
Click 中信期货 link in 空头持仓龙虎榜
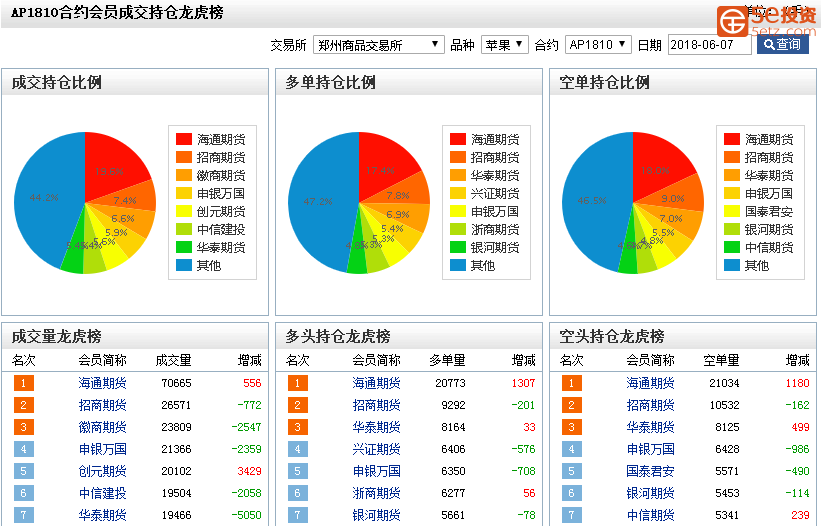tap(650, 515)
